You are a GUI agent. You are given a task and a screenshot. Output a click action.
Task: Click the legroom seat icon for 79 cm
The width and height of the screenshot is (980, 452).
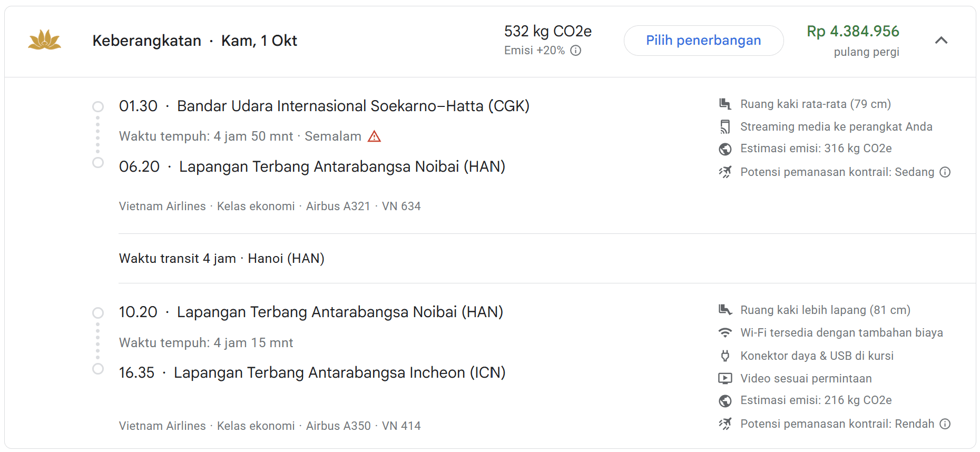(x=725, y=104)
